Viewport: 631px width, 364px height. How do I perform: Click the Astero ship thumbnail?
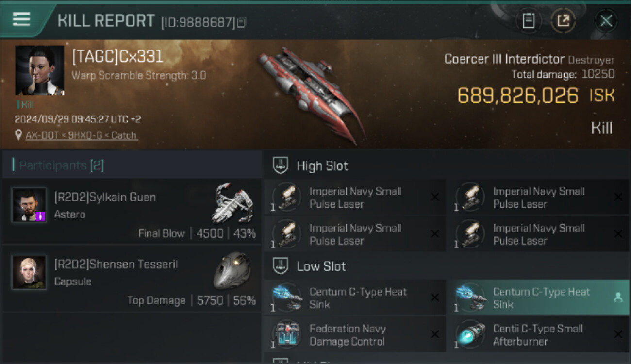[233, 202]
